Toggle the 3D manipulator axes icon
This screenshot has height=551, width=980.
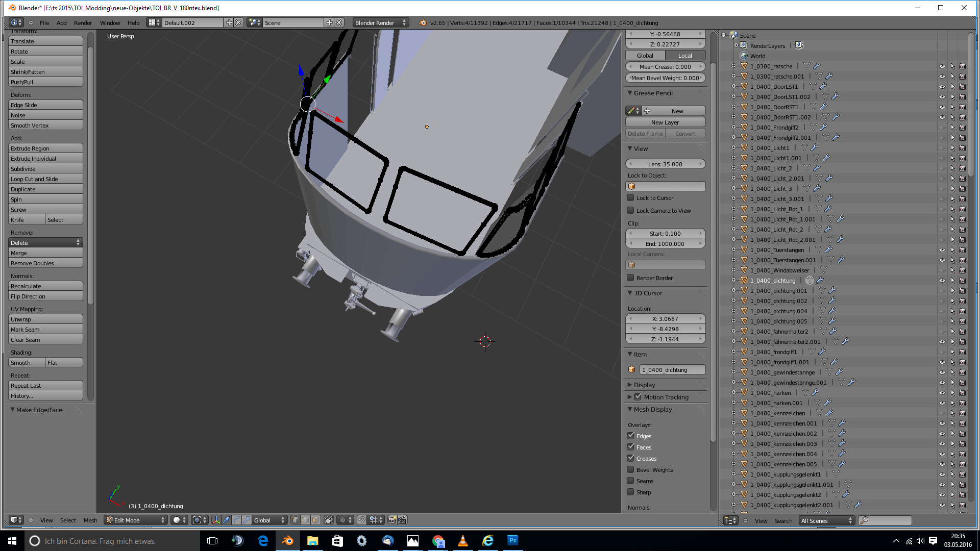tap(216, 520)
